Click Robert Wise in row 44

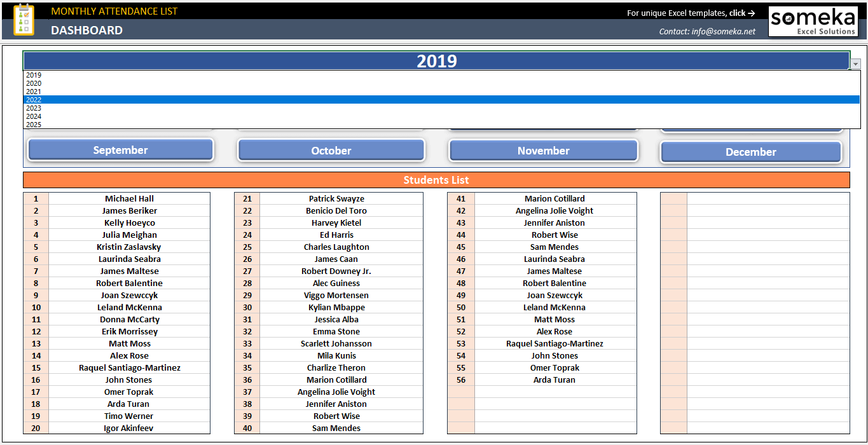pos(555,235)
